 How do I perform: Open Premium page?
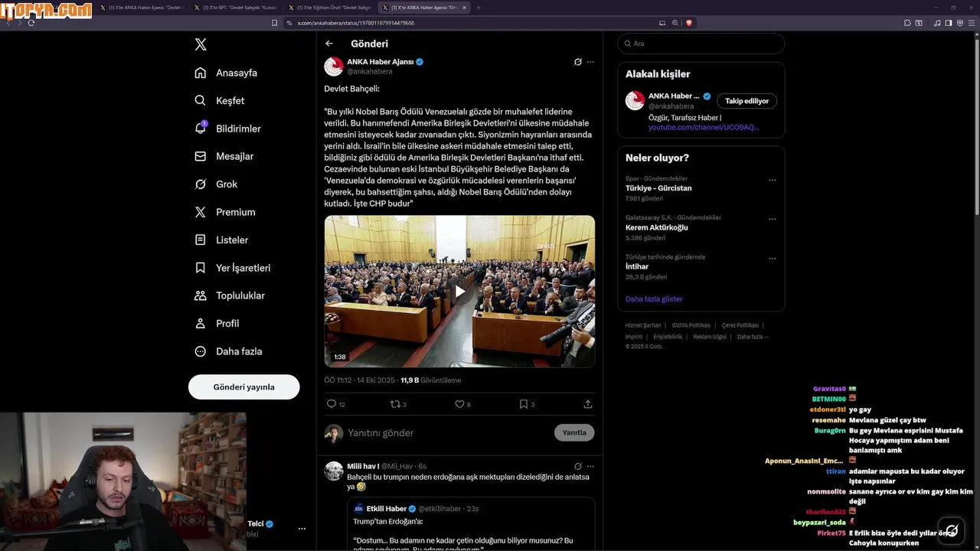(225, 212)
